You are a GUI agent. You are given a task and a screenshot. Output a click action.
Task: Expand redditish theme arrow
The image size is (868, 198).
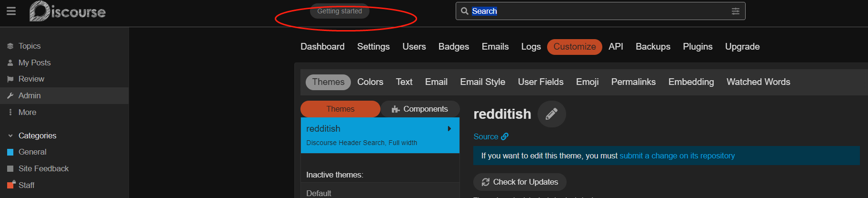point(449,129)
